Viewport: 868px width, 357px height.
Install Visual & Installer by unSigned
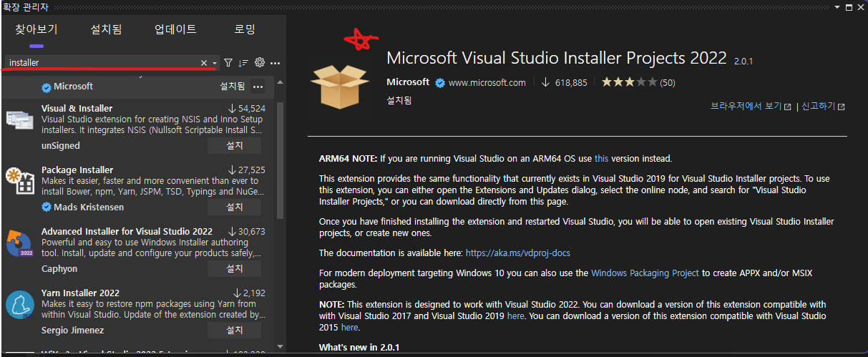(235, 146)
